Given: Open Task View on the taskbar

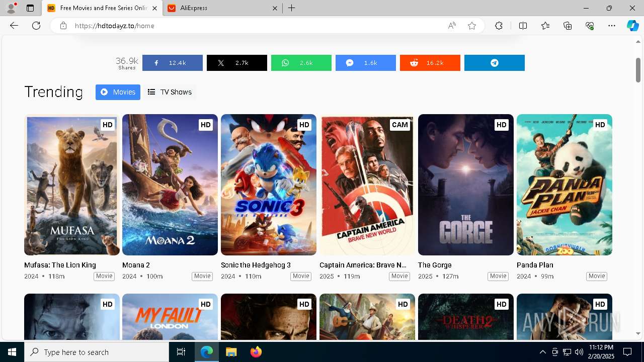Looking at the screenshot, I should point(181,352).
